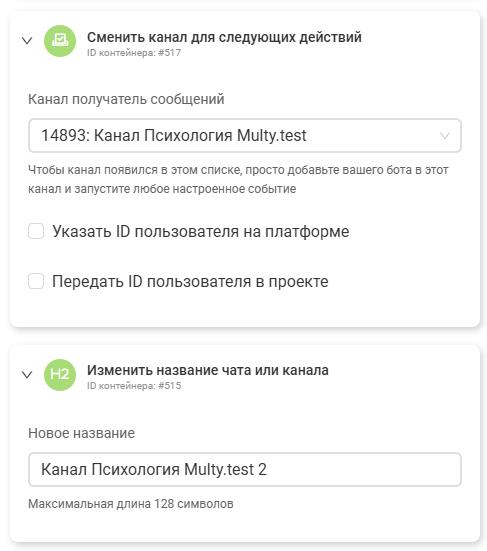Enable 'Указать ID пользователя на платформе' checkbox
Image resolution: width=487 pixels, height=551 pixels.
[36, 231]
